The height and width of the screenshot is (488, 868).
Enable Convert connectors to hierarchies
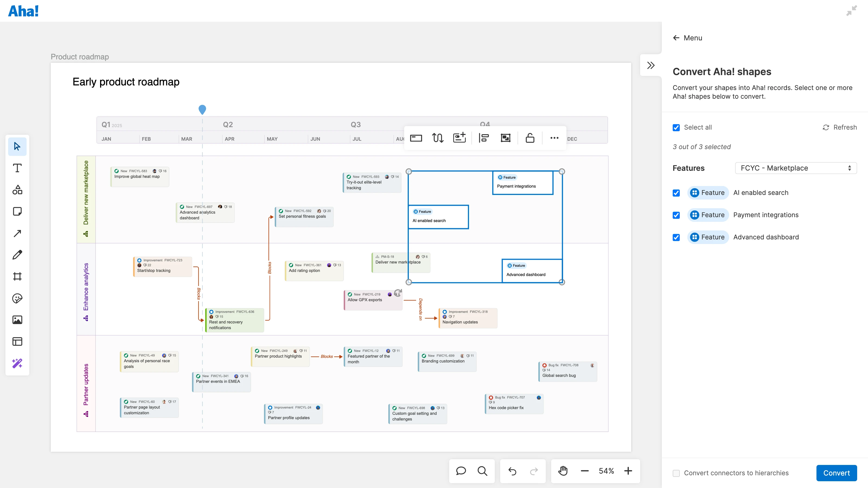tap(676, 473)
